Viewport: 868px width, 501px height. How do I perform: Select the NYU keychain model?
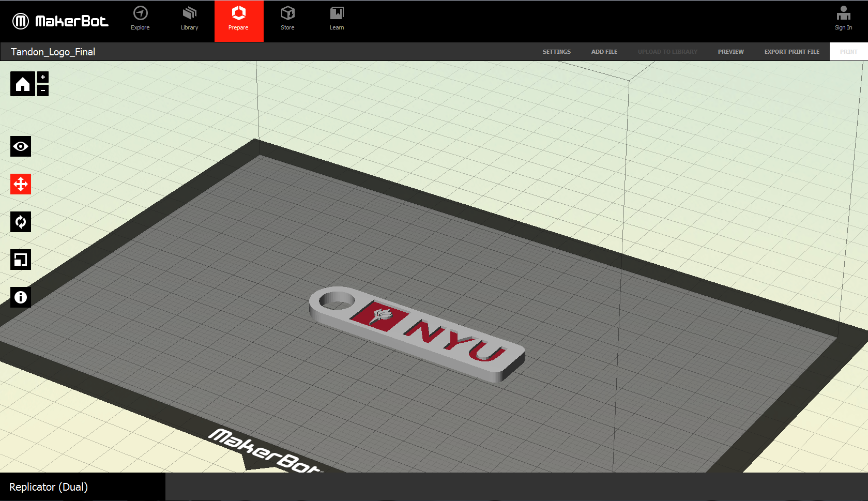417,333
